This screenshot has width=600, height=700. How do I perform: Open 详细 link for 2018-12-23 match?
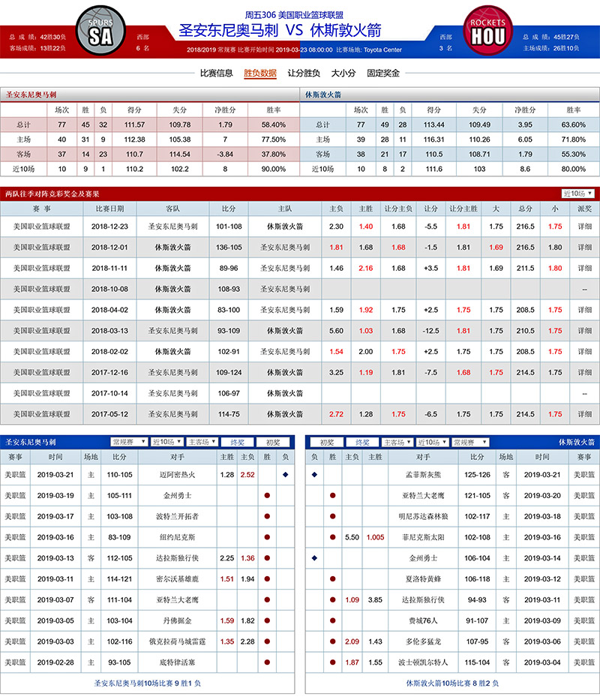[x=585, y=227]
